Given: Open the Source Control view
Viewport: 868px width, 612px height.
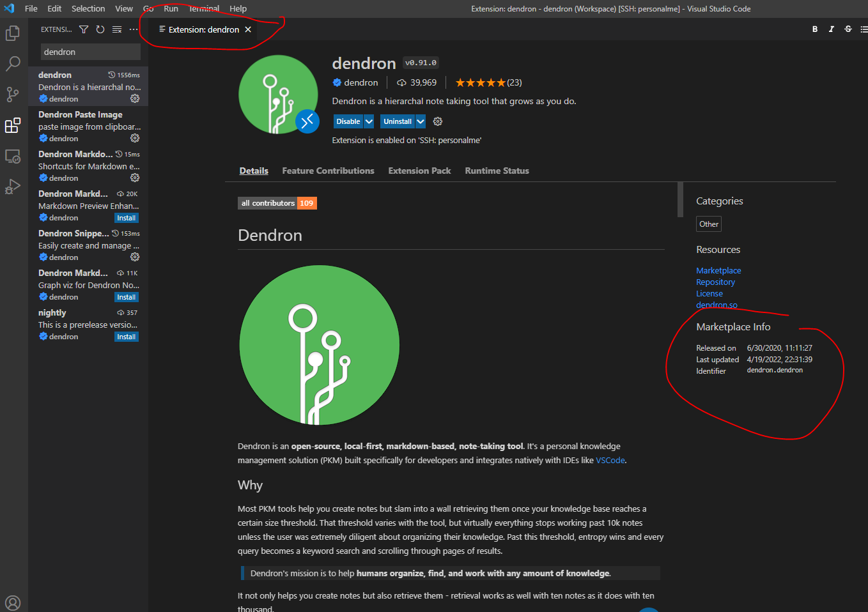Looking at the screenshot, I should point(13,95).
